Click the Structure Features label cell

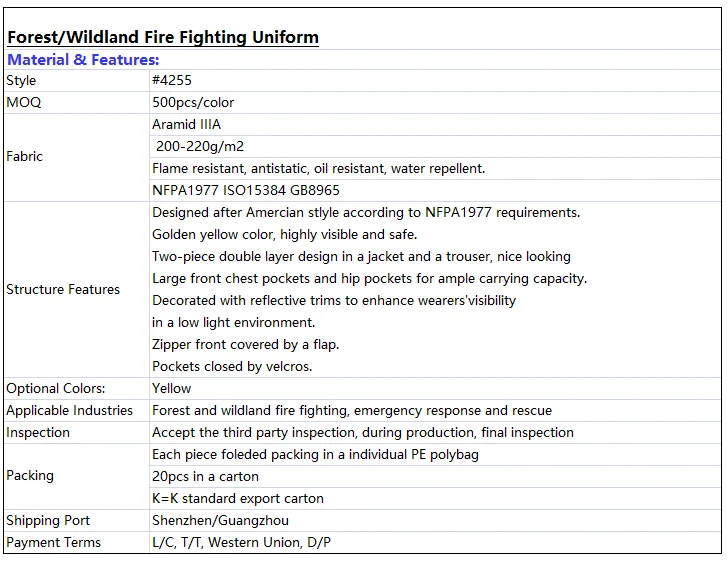pos(63,290)
